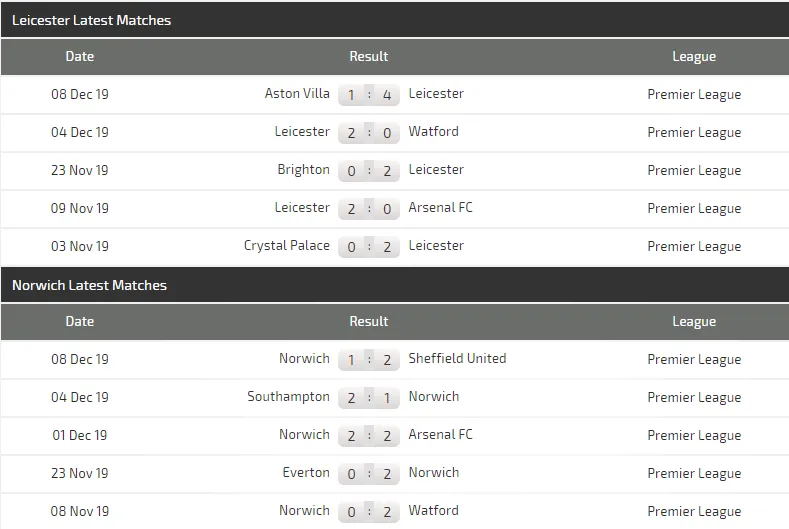789x529 pixels.
Task: Click Arsenal FC in the 09 Nov 19 row
Action: [440, 208]
